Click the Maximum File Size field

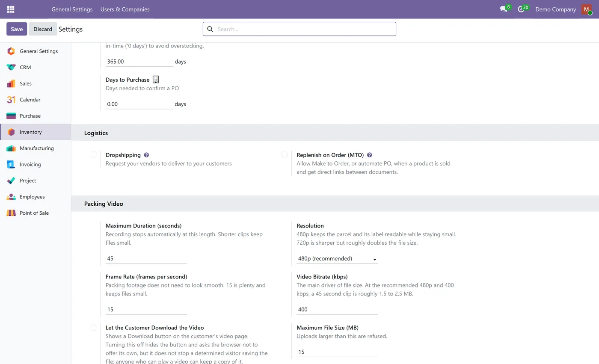337,352
